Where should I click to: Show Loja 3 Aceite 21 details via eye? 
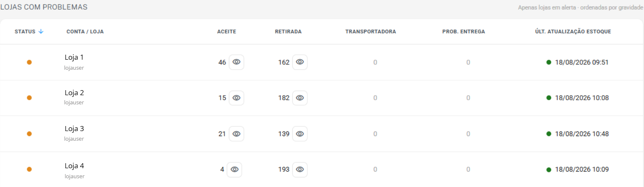tap(236, 134)
